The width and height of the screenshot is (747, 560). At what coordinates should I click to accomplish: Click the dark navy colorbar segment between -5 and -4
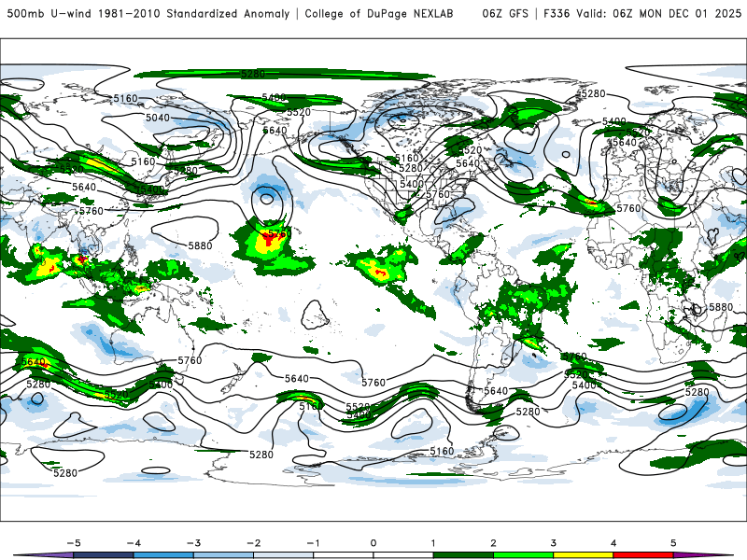(104, 555)
